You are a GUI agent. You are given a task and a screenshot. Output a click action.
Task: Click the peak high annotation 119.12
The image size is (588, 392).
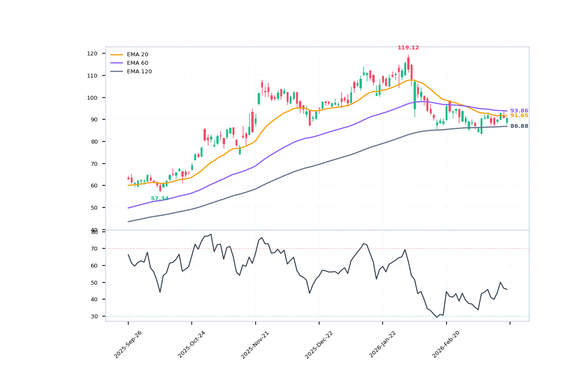pyautogui.click(x=408, y=48)
